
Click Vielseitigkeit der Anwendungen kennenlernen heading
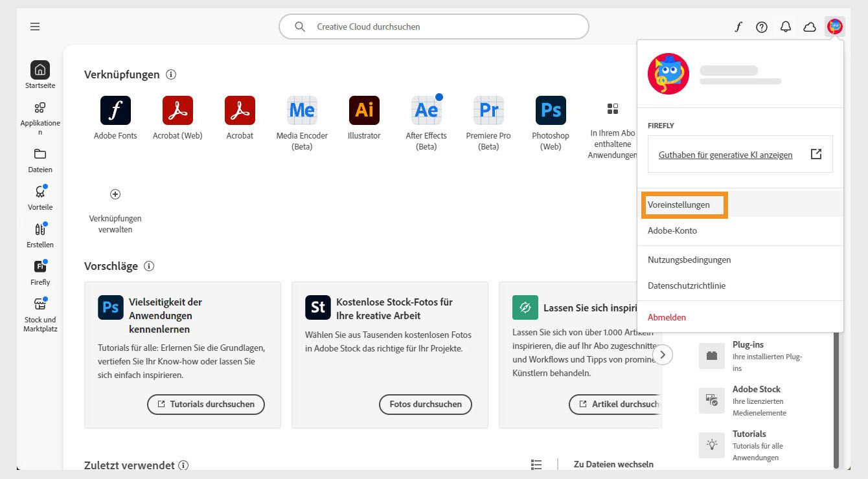166,315
